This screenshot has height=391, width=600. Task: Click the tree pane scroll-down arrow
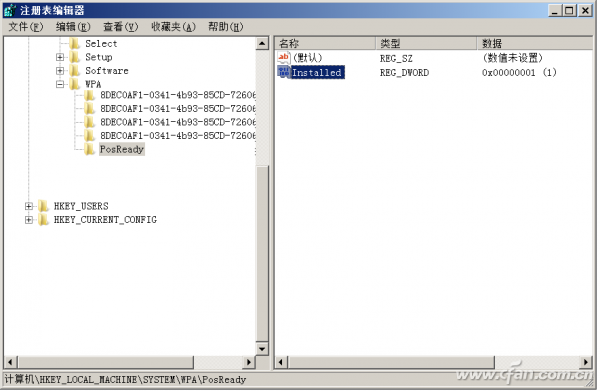pos(262,349)
